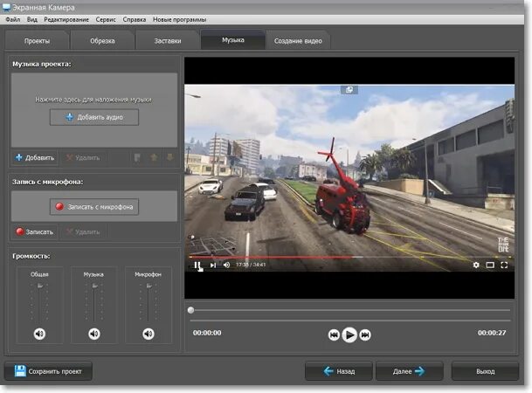
Task: Click the overlay icon atop the video
Action: tap(349, 90)
